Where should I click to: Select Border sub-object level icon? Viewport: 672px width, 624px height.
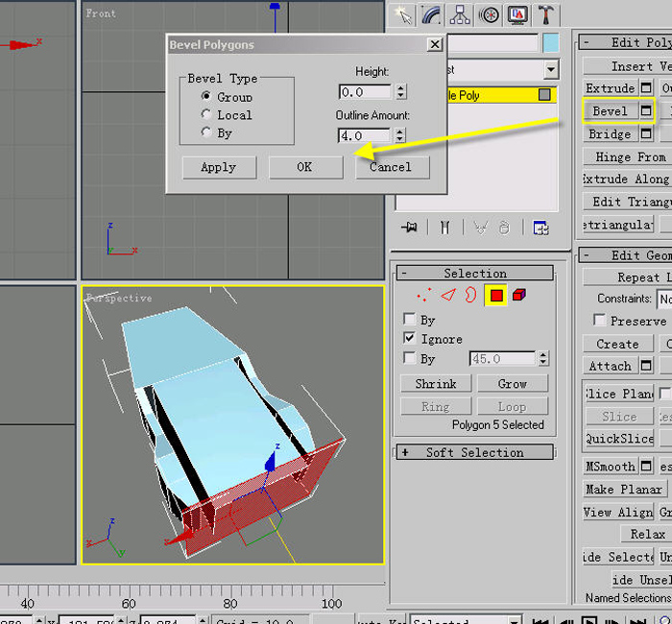tap(470, 295)
